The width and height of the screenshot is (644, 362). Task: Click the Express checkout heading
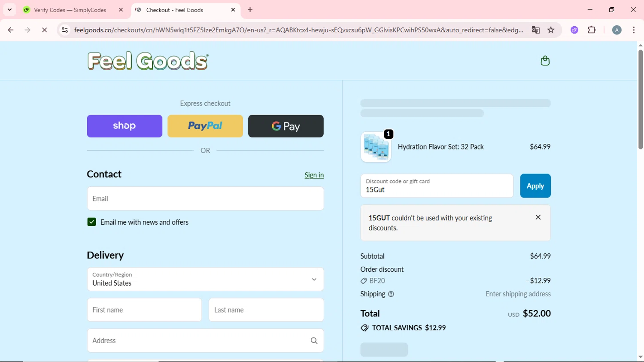[205, 103]
